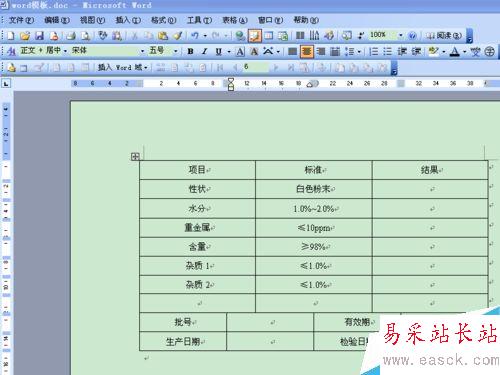Expand the undo history dropdown arrow
This screenshot has width=500, height=375.
[205, 36]
